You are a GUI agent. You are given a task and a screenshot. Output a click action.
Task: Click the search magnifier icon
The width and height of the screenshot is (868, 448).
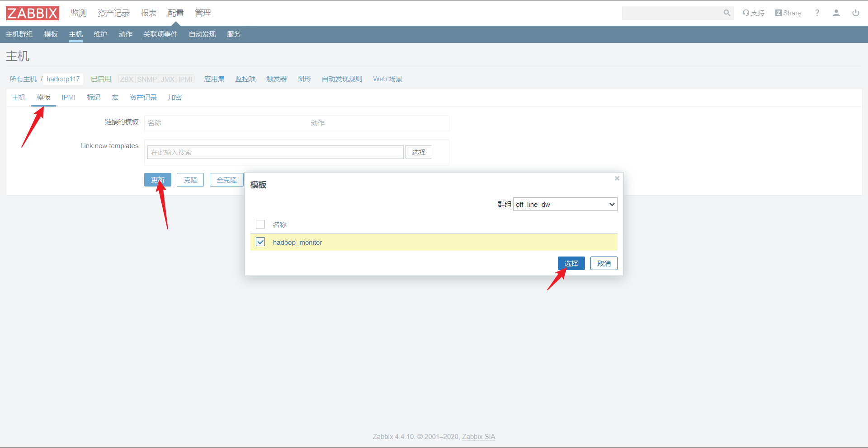pyautogui.click(x=726, y=13)
